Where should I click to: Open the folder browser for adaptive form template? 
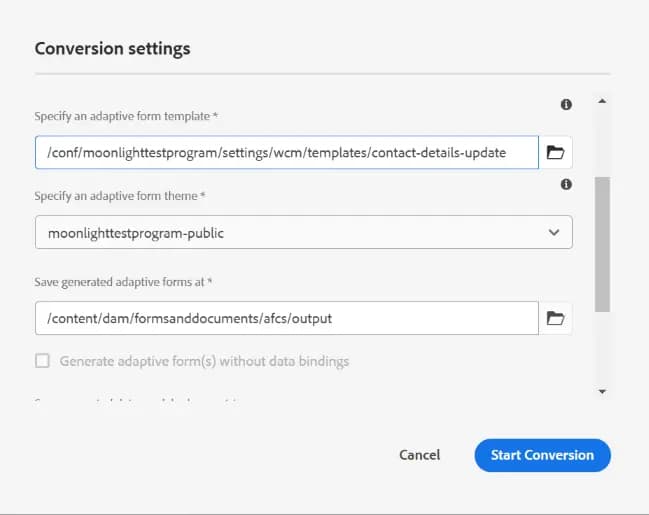(555, 153)
